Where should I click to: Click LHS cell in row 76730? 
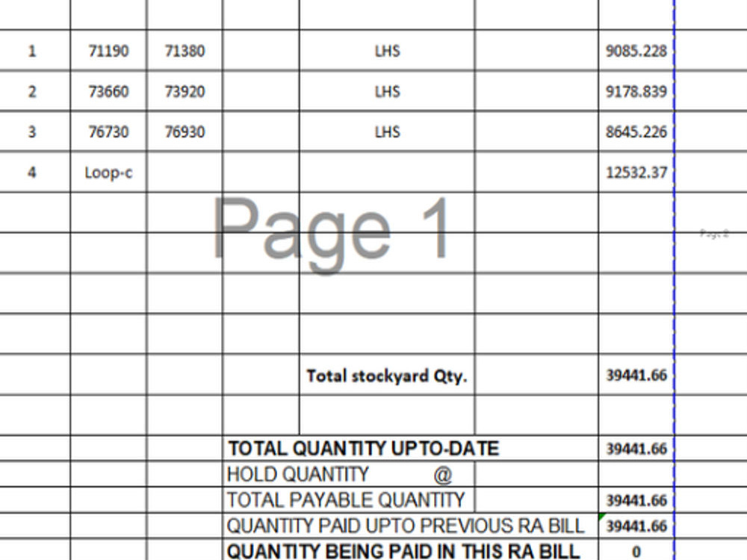pos(387,131)
